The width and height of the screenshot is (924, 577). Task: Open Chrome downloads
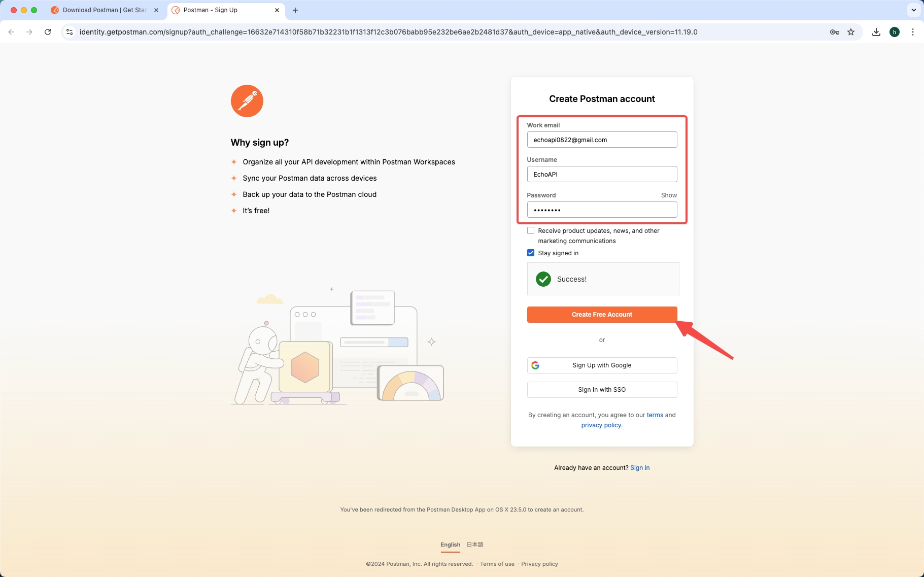pyautogui.click(x=876, y=32)
